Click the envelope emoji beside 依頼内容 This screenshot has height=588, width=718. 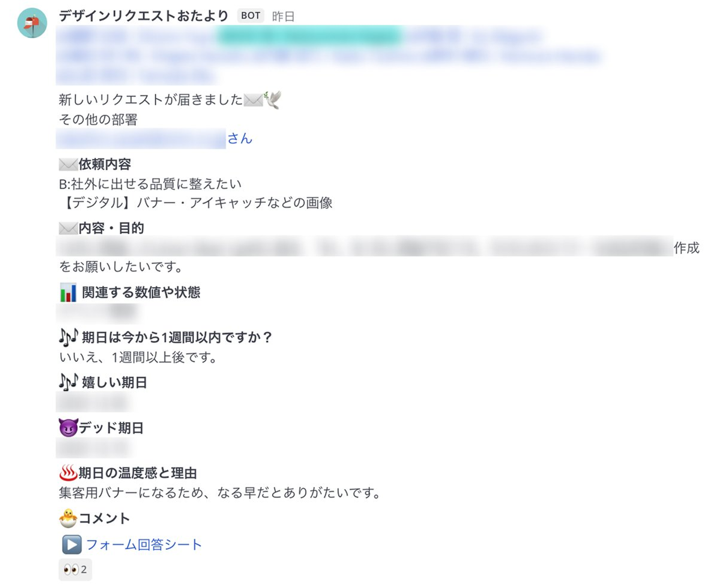(68, 164)
